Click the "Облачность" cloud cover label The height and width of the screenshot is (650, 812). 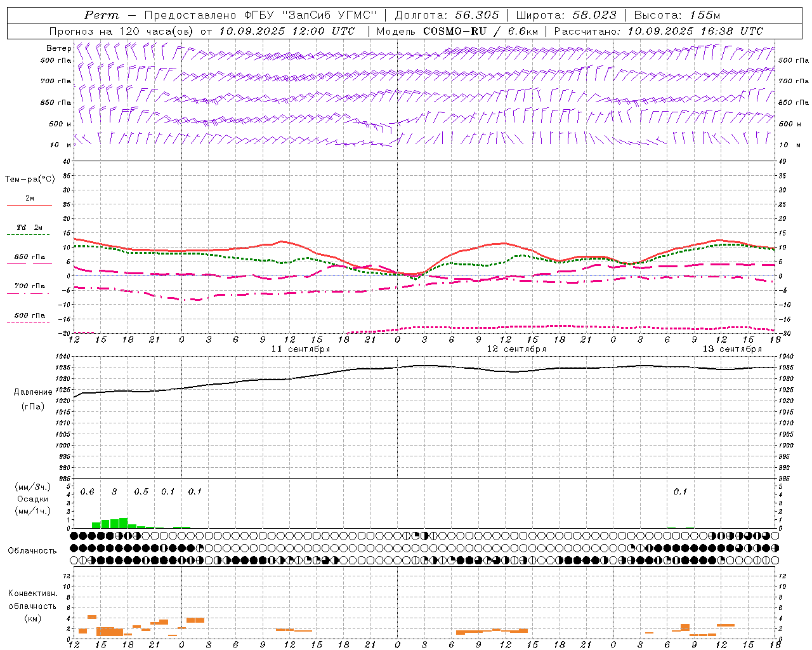32,551
